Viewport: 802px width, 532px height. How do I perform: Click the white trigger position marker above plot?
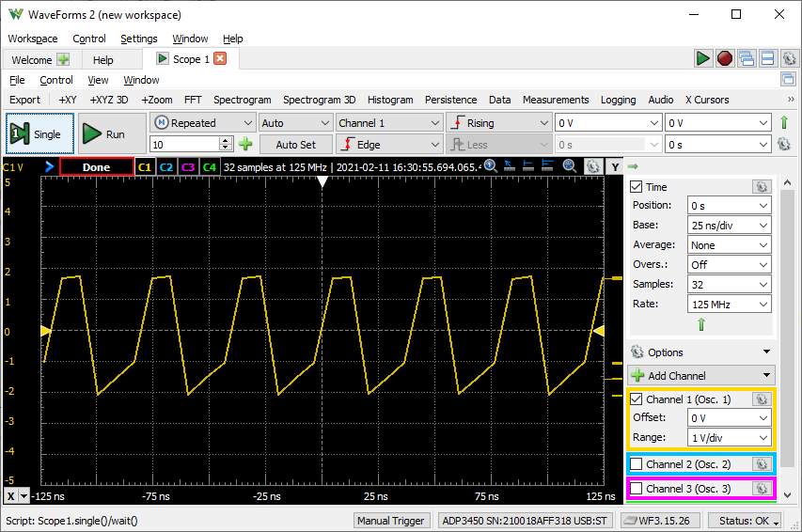pyautogui.click(x=322, y=181)
